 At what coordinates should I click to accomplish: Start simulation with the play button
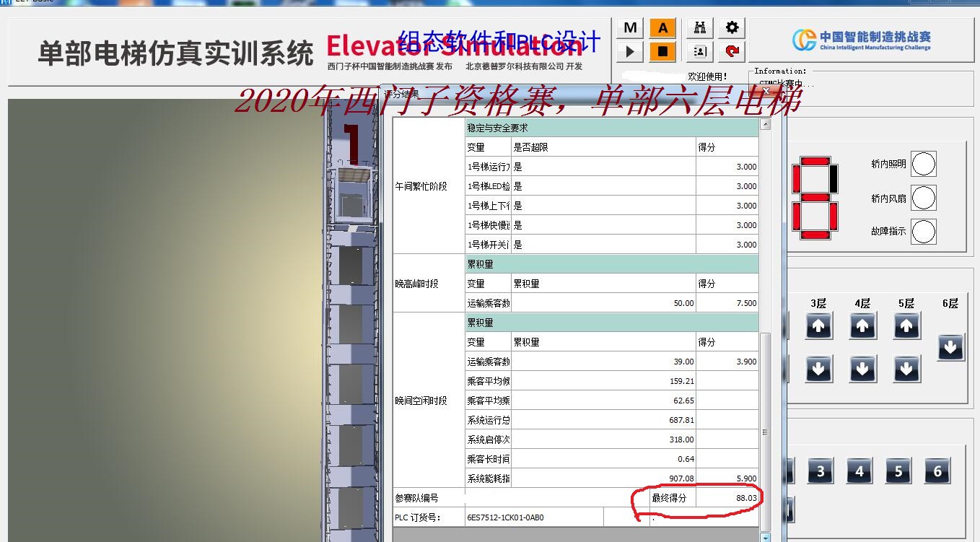[630, 51]
